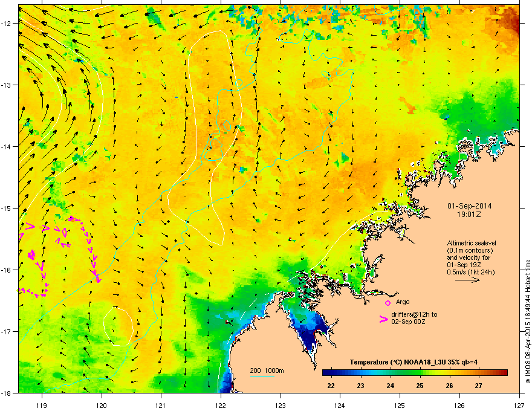
Task: Click the '0.5m/s (1kt 24h)' text
Action: (x=470, y=272)
